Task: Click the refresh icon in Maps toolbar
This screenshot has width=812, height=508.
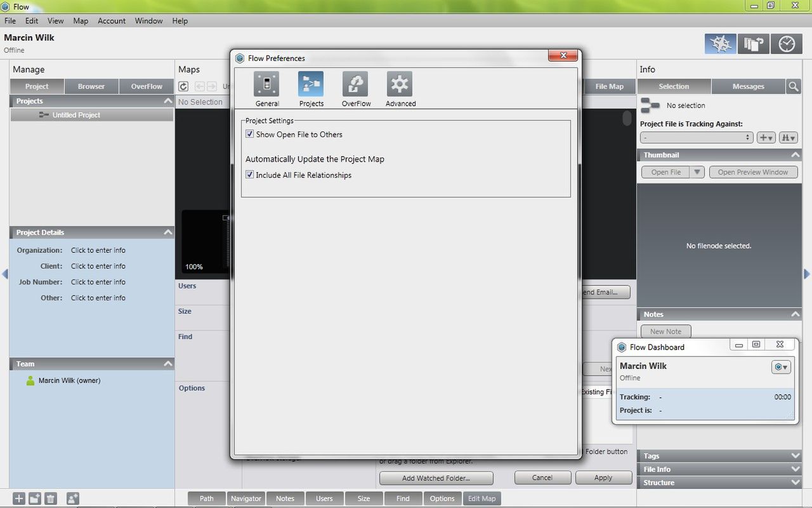Action: [x=183, y=86]
